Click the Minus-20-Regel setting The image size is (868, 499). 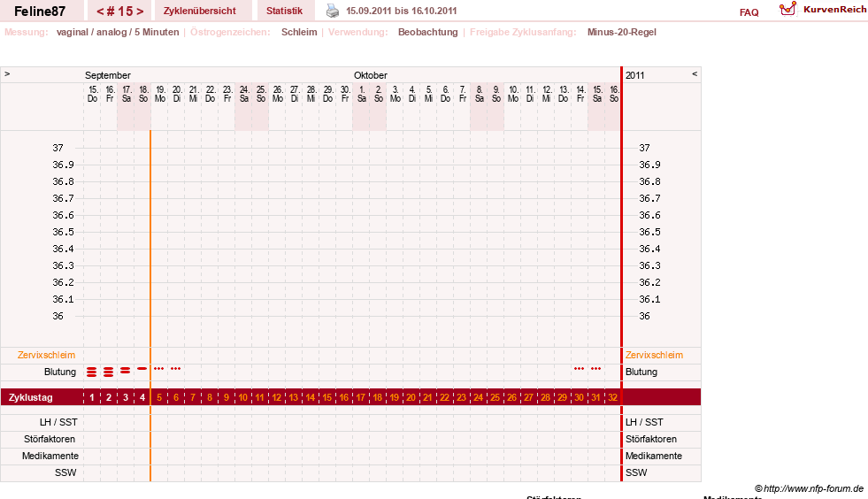click(622, 32)
